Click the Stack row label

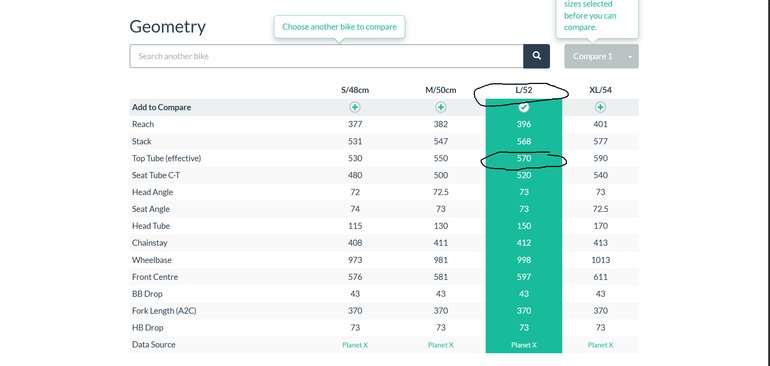(141, 141)
